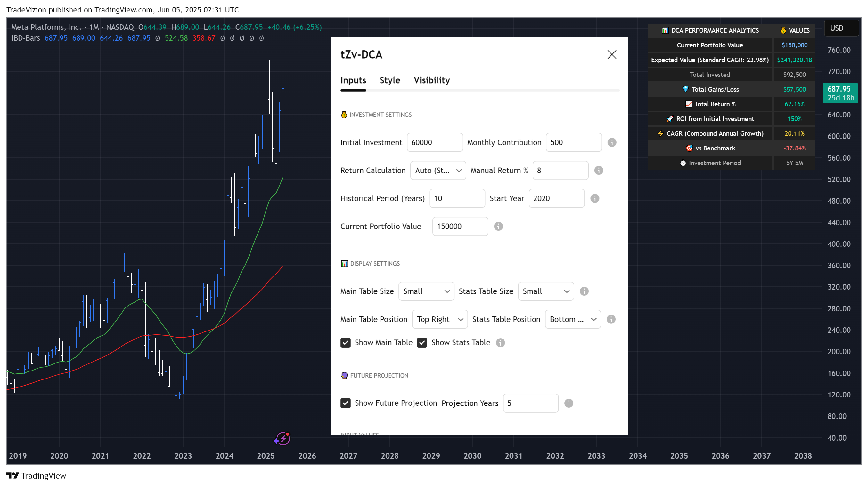Open info tooltip for Current Portfolio Value
Image resolution: width=868 pixels, height=487 pixels.
point(498,226)
